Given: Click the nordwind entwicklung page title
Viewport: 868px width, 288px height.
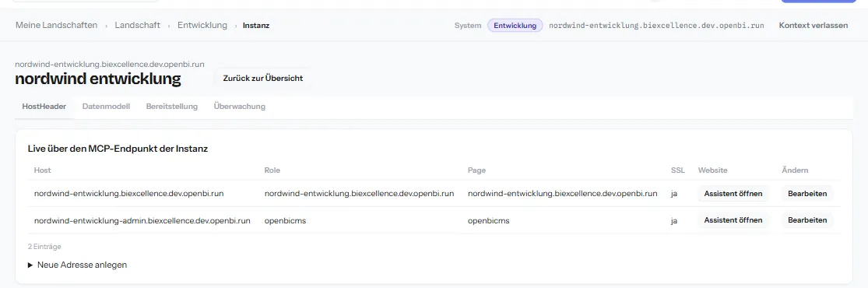Looking at the screenshot, I should click(98, 79).
